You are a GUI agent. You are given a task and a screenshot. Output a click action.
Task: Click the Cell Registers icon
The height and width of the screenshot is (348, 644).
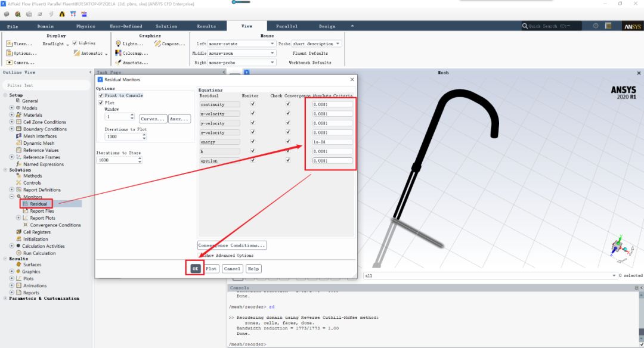coord(18,232)
